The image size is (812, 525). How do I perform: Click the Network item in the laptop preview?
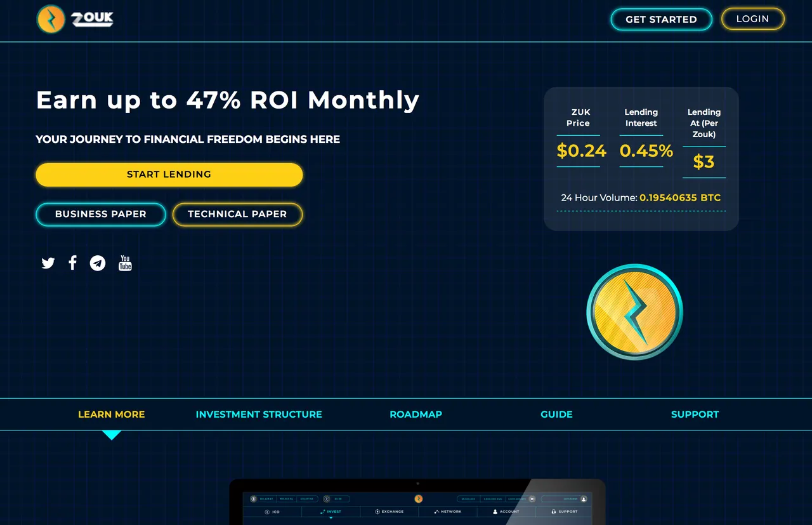pos(448,512)
